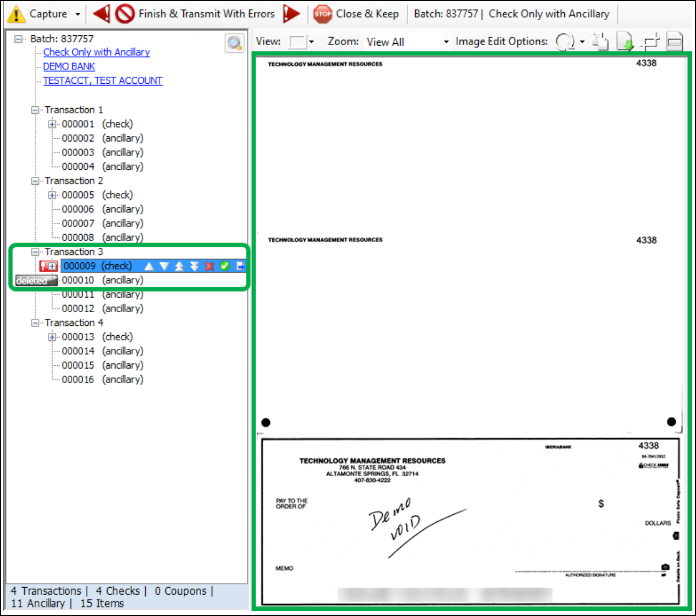Image resolution: width=696 pixels, height=616 pixels.
Task: Expand the 000013 check item
Action: pos(52,337)
